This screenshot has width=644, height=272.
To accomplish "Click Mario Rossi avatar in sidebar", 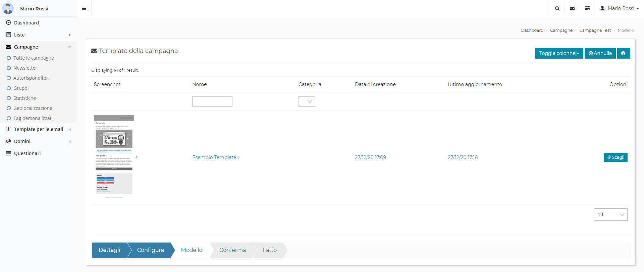I will click(8, 8).
